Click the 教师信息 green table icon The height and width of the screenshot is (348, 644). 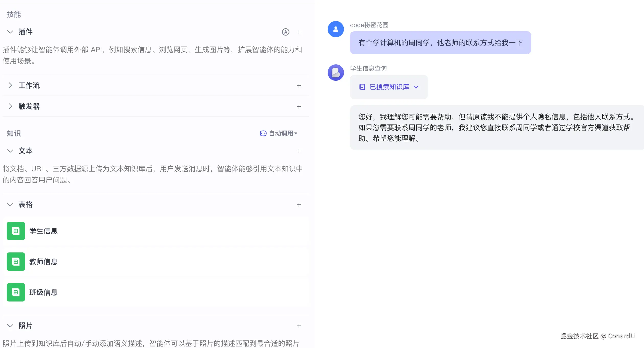pyautogui.click(x=16, y=262)
